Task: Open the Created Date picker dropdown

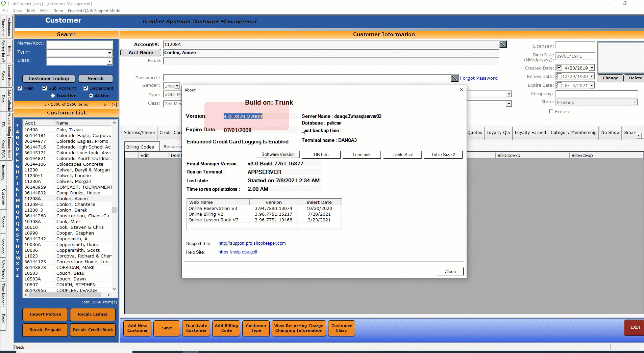Action: tap(592, 68)
